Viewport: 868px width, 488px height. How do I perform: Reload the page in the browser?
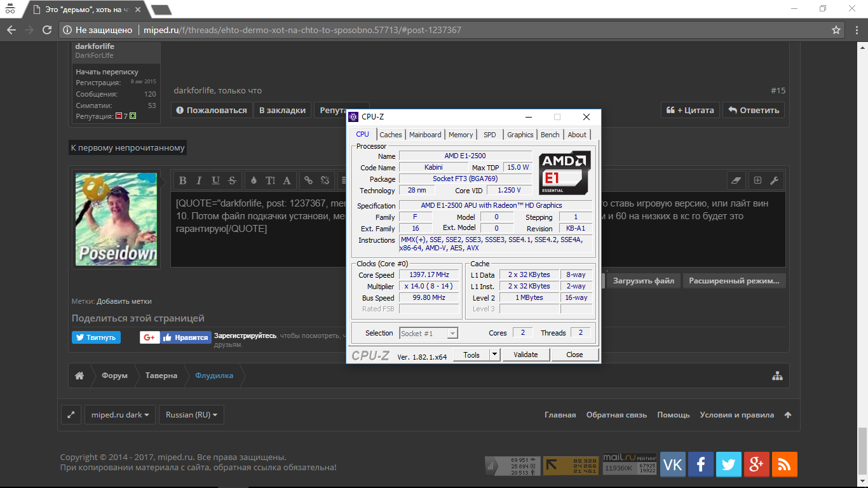click(x=46, y=30)
